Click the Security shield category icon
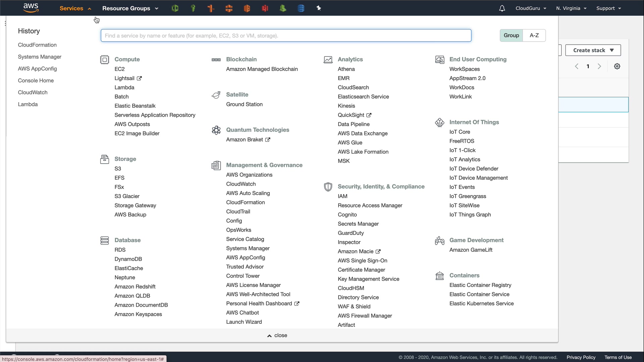The height and width of the screenshot is (362, 644). [x=328, y=187]
